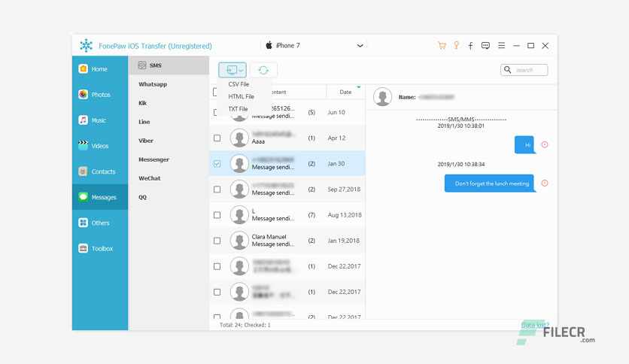The width and height of the screenshot is (629, 364).
Task: Open Contacts from the sidebar
Action: tap(100, 171)
